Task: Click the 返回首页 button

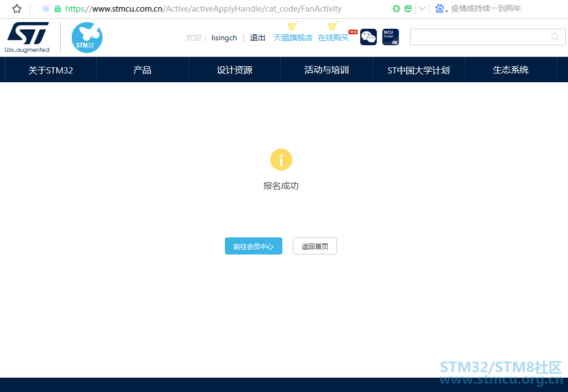Action: [315, 246]
